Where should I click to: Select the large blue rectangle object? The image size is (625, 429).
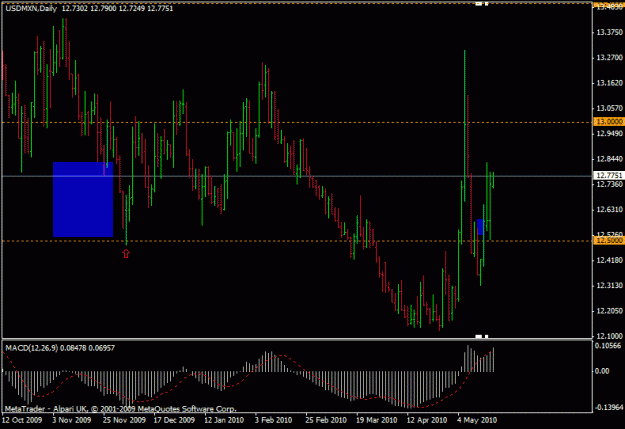point(83,199)
